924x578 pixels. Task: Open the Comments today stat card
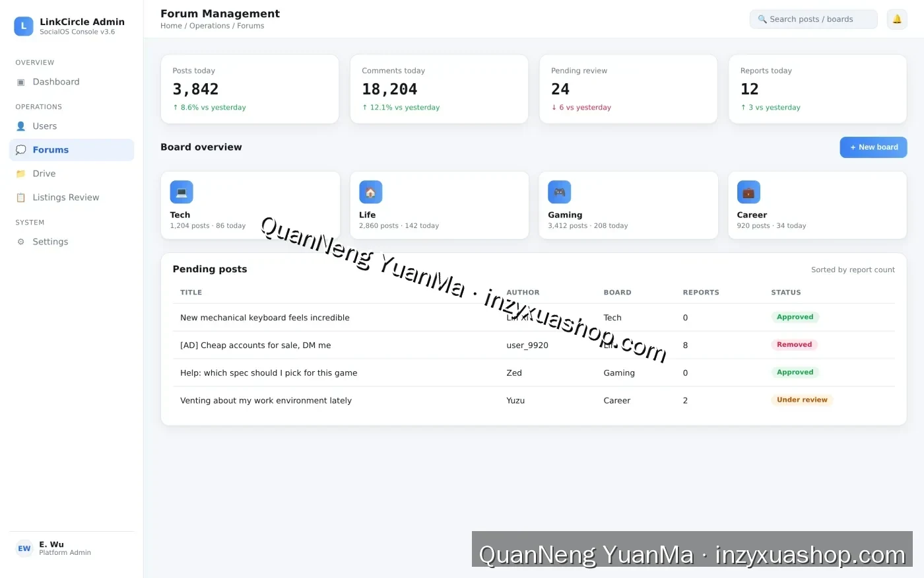coord(439,89)
